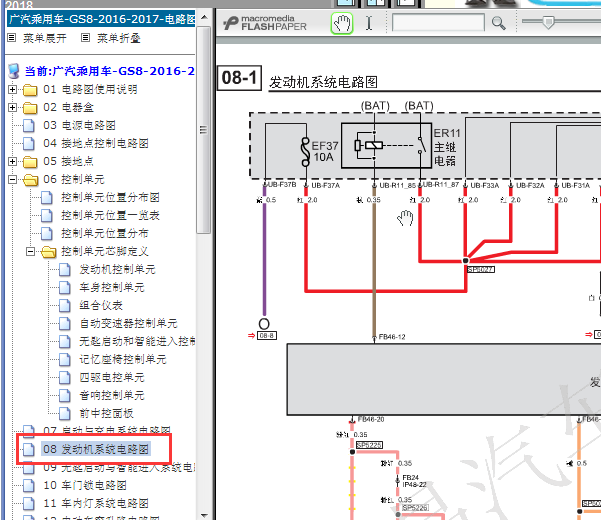Click the page icon of 发动机控制单元
601x520 pixels.
65,270
